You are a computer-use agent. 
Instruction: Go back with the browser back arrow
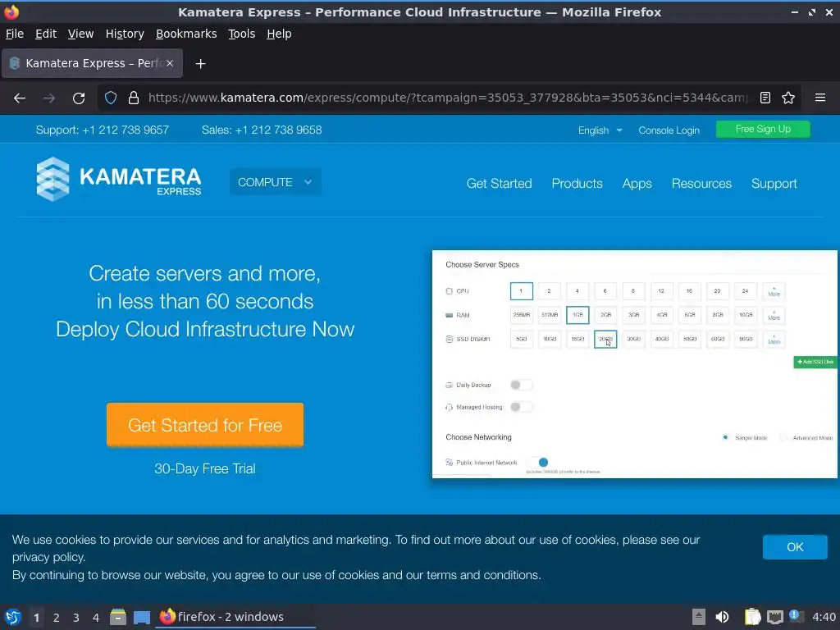[20, 98]
